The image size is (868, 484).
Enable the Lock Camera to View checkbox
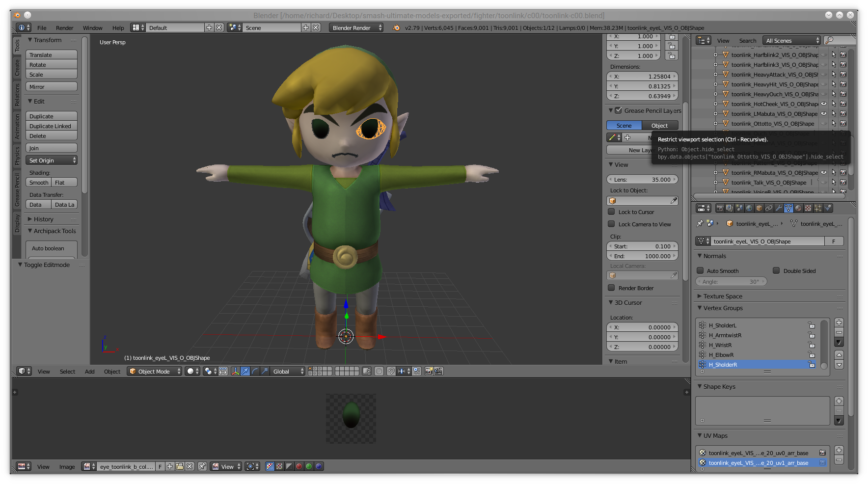(x=611, y=224)
